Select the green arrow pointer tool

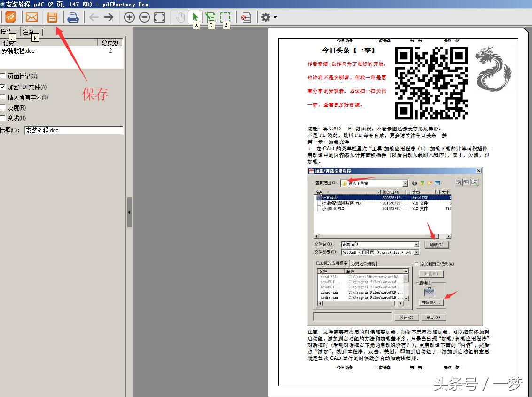196,17
